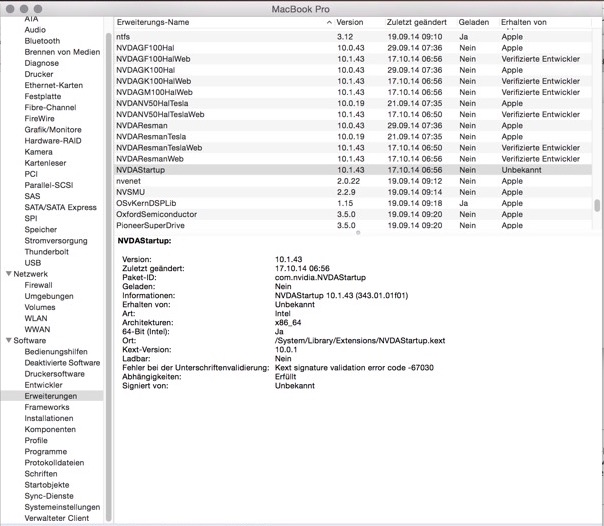Open Deaktivierte Software in sidebar
604x526 pixels.
[62, 363]
